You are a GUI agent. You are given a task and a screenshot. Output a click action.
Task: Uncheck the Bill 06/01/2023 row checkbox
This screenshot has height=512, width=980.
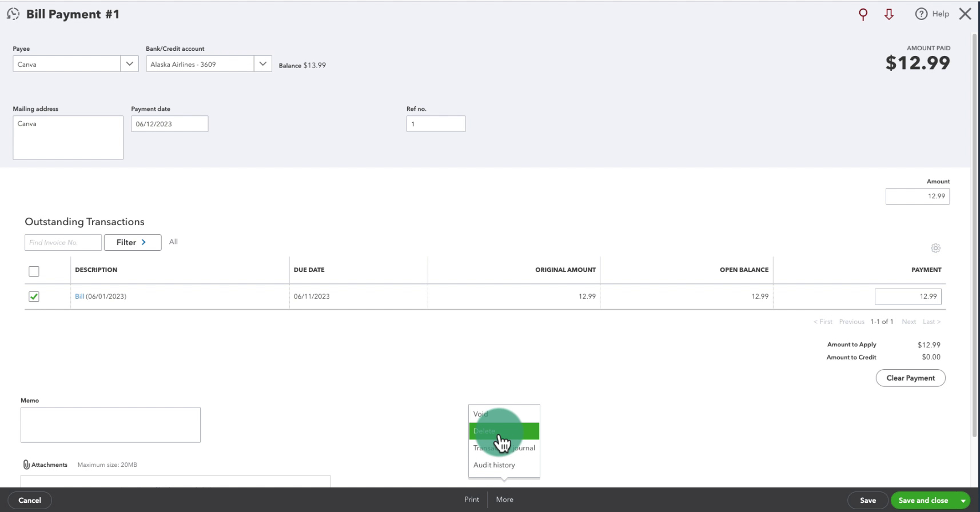(x=34, y=297)
